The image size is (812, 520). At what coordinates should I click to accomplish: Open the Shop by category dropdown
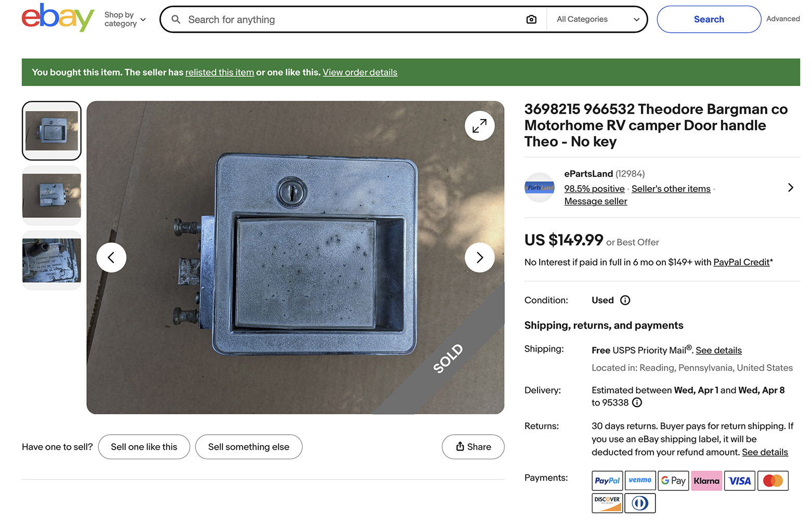(x=125, y=19)
